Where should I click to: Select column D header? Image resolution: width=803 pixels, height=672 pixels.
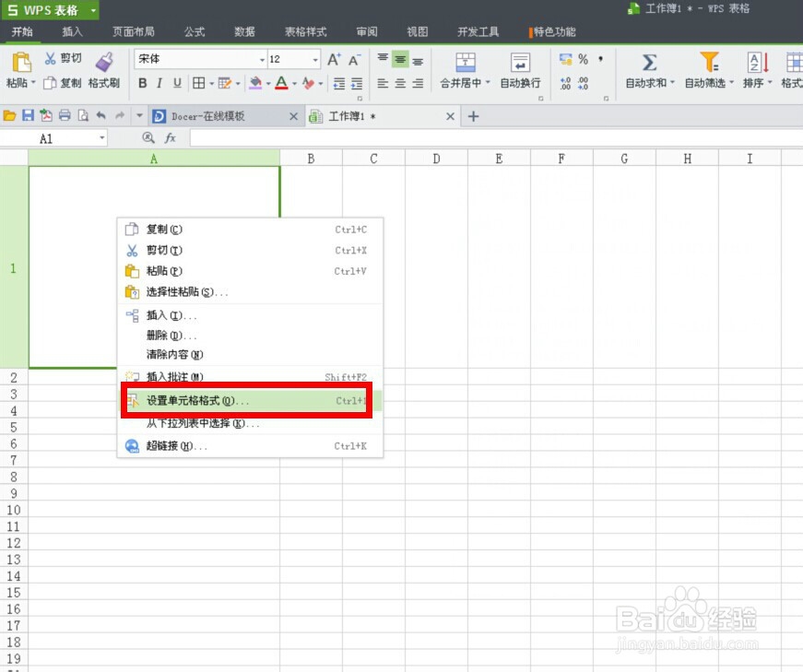point(436,159)
